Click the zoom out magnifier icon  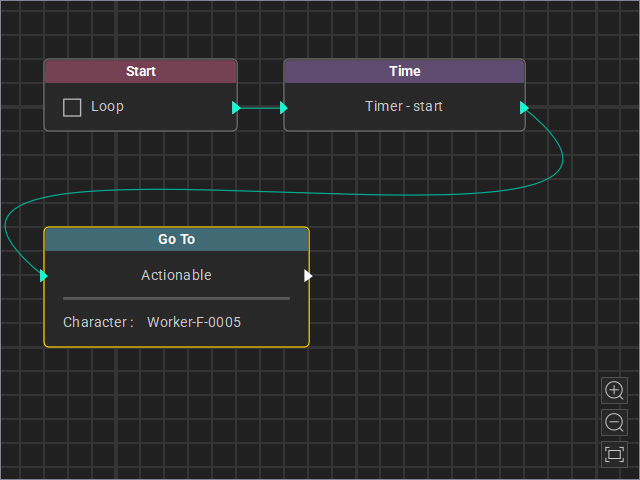coord(614,422)
